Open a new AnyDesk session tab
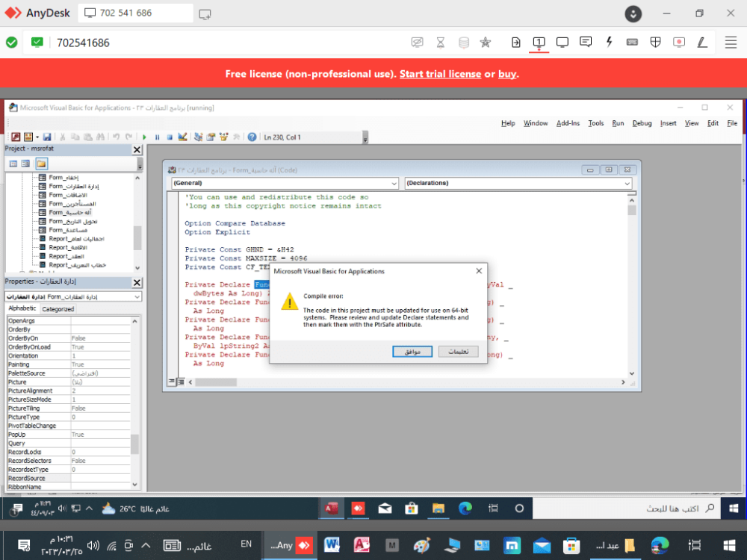747x560 pixels. (x=205, y=13)
